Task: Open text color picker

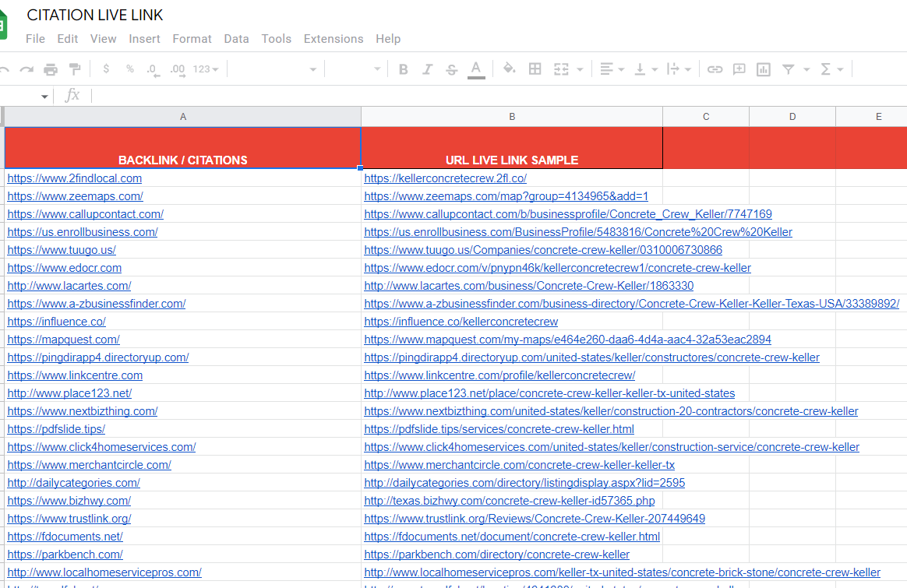Action: coord(476,69)
